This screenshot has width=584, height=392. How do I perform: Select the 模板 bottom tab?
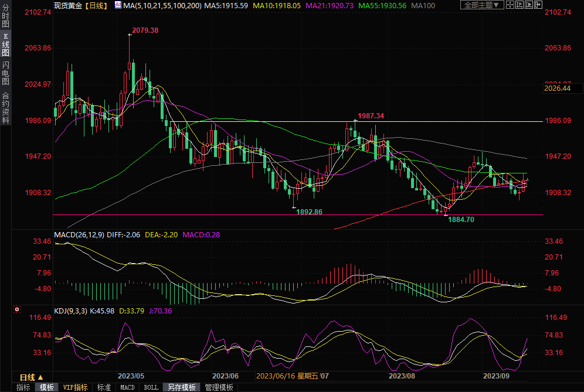[x=47, y=387]
